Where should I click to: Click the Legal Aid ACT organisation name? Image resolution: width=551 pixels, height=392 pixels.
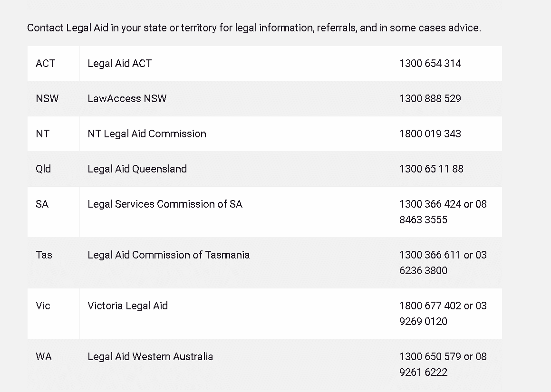pos(119,64)
